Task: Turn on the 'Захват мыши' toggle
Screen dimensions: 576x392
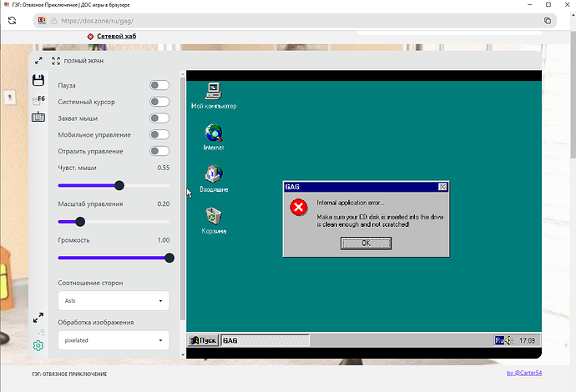Action: tap(159, 118)
